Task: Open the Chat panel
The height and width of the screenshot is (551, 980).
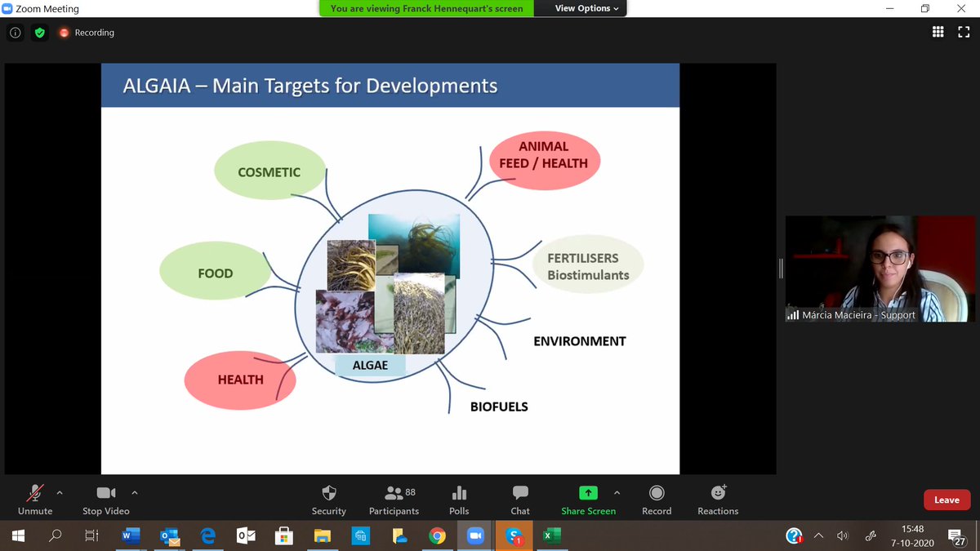Action: [x=519, y=499]
